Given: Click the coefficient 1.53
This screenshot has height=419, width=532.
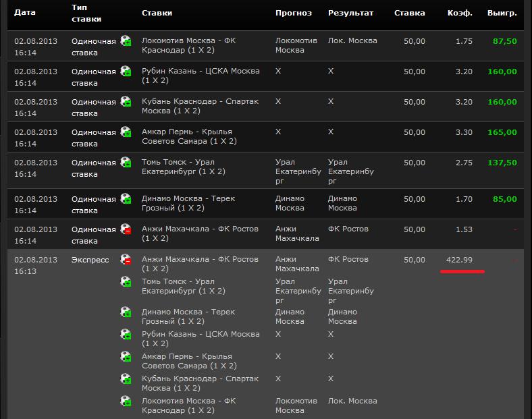Looking at the screenshot, I should coord(464,229).
